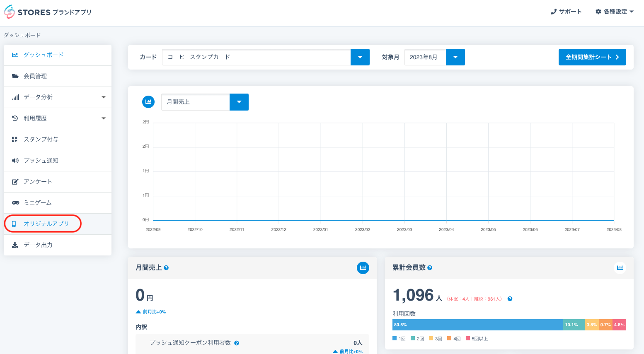The image size is (644, 354).
Task: Open プッシュ通知 in the sidebar
Action: 58,161
